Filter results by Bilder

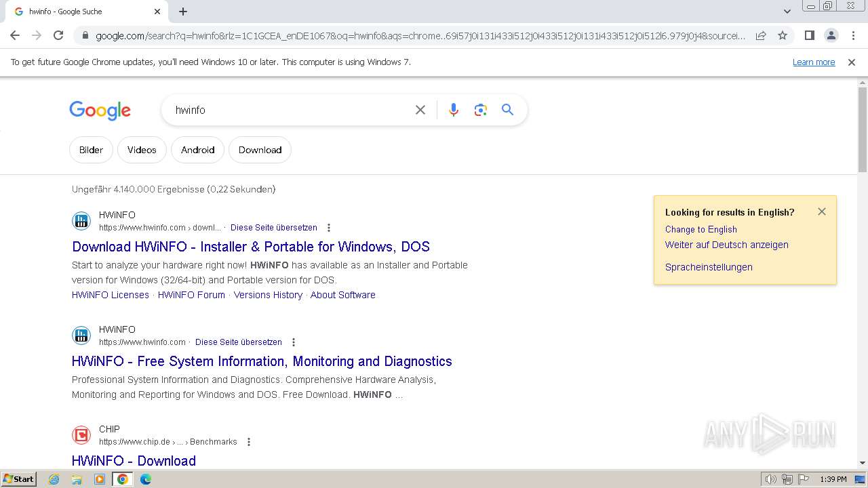coord(91,150)
